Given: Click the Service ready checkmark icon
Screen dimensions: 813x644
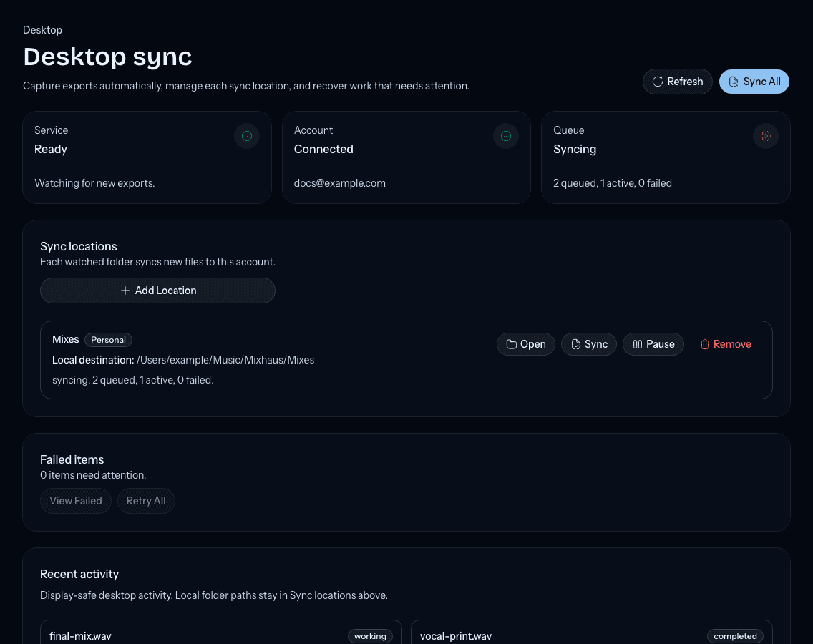Looking at the screenshot, I should 247,136.
